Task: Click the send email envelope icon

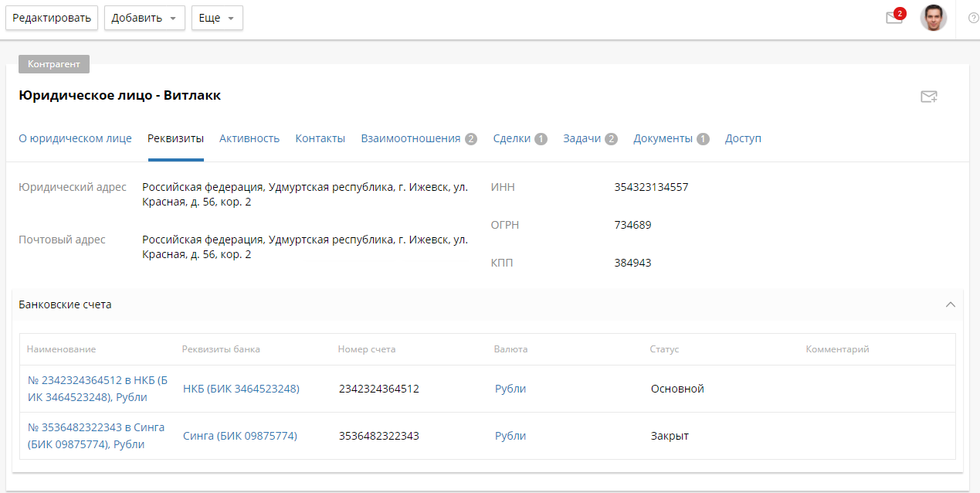Action: click(x=928, y=97)
